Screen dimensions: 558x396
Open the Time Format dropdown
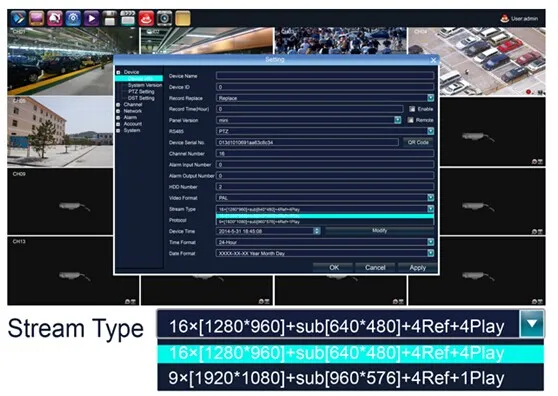point(431,242)
